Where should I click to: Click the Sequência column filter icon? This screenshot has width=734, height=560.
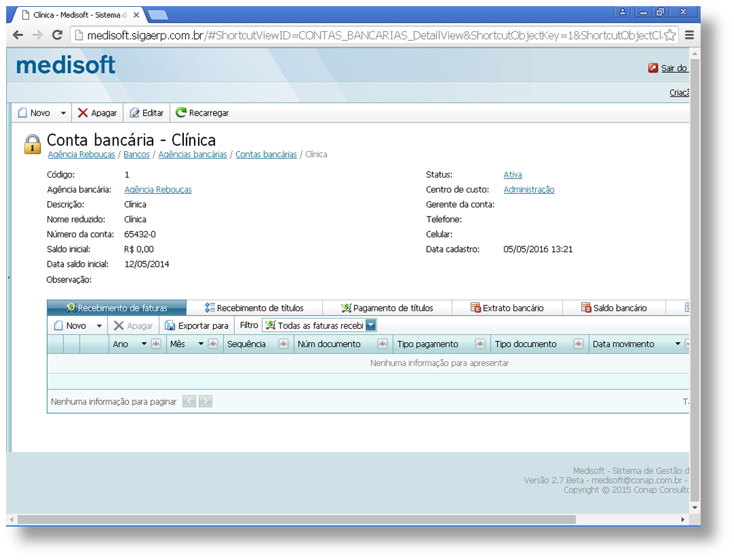pos(283,344)
